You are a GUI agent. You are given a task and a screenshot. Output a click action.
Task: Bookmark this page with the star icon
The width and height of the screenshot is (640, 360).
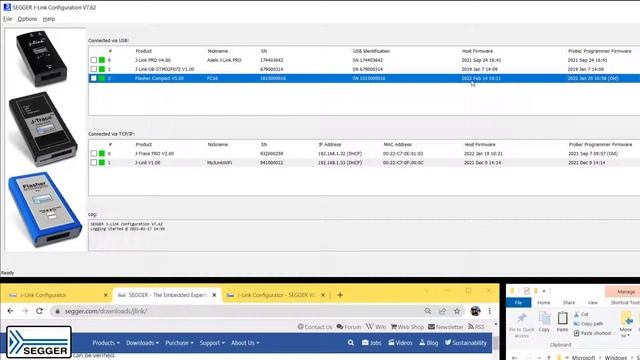(457, 311)
